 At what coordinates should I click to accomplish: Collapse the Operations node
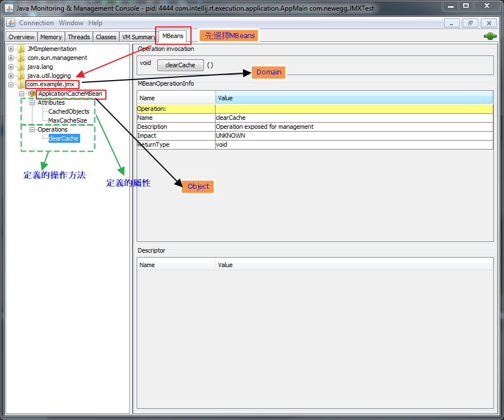click(32, 129)
